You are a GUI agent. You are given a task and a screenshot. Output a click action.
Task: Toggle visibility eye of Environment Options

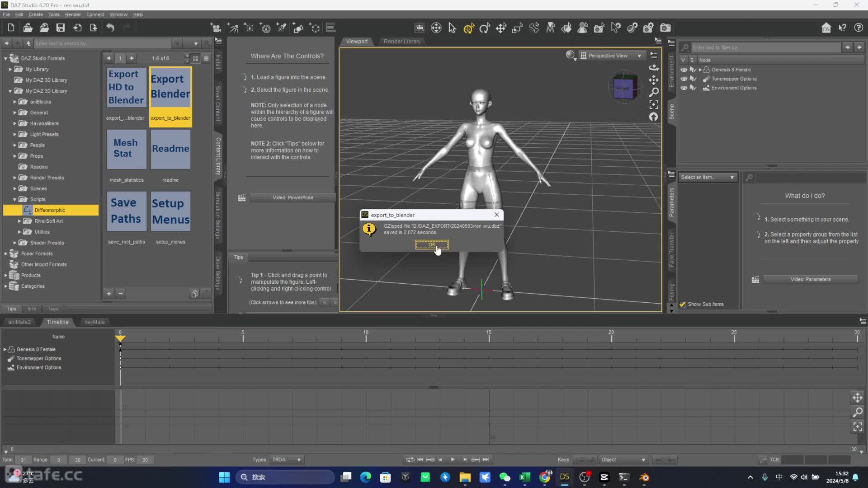coord(684,88)
